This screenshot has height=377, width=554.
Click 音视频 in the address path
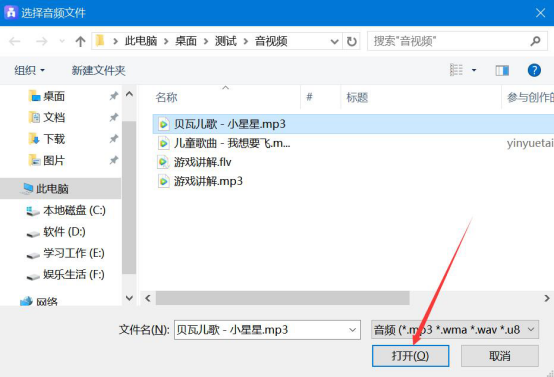pos(271,41)
